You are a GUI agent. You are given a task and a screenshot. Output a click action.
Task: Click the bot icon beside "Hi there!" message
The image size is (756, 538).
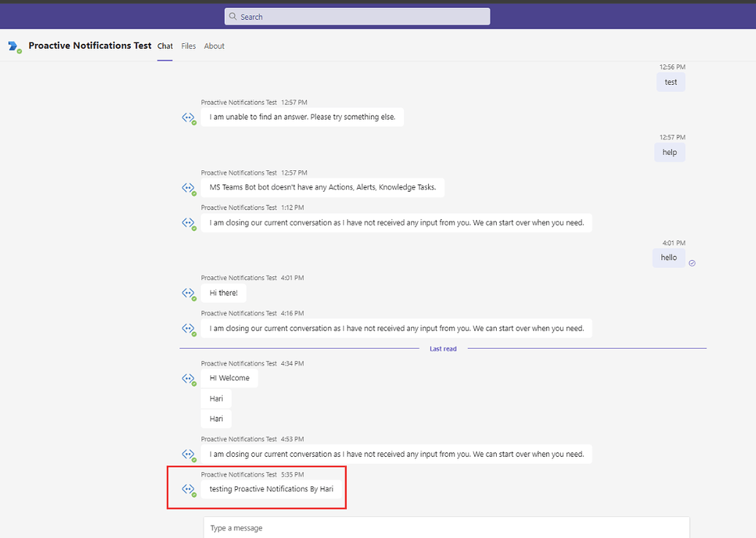pyautogui.click(x=189, y=294)
